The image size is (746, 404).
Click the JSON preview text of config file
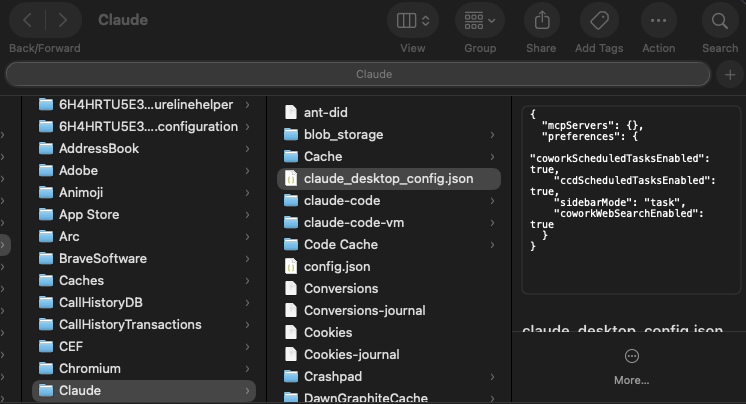point(623,180)
